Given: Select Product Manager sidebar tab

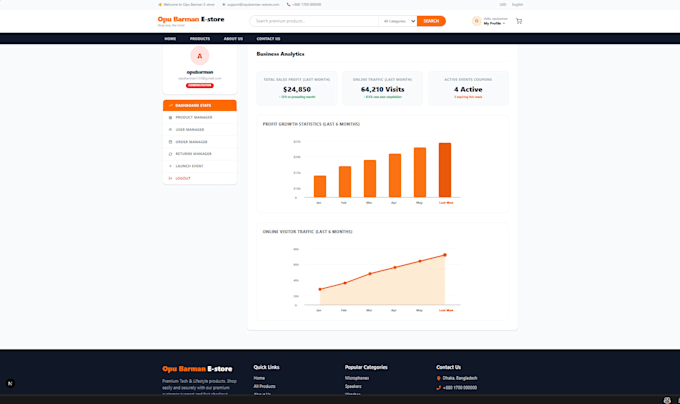Looking at the screenshot, I should click(200, 117).
